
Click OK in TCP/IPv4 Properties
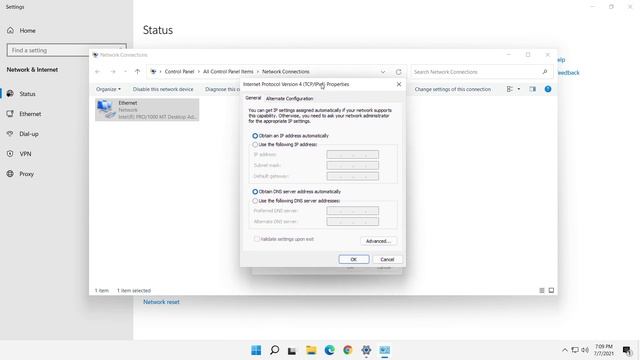pos(354,260)
